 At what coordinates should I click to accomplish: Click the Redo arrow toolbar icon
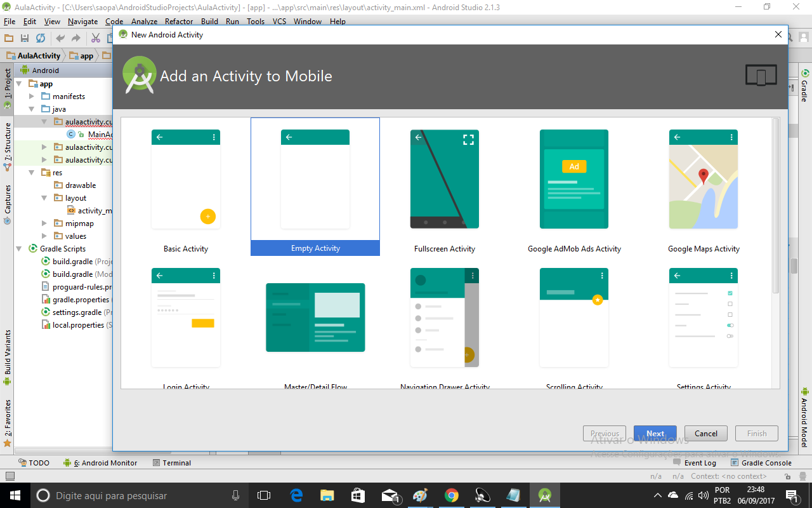(76, 38)
